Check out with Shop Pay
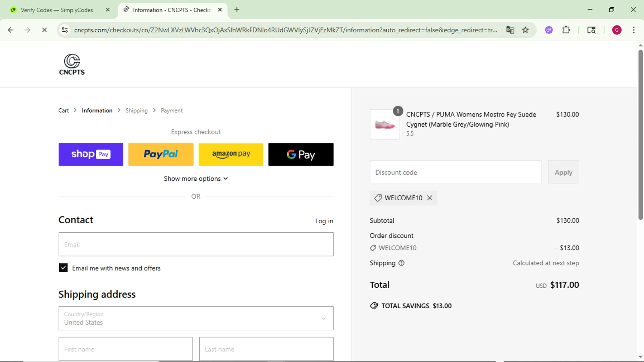The height and width of the screenshot is (362, 644). (x=91, y=154)
